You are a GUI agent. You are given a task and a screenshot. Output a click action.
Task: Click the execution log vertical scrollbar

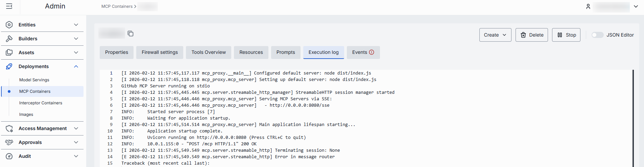633,118
